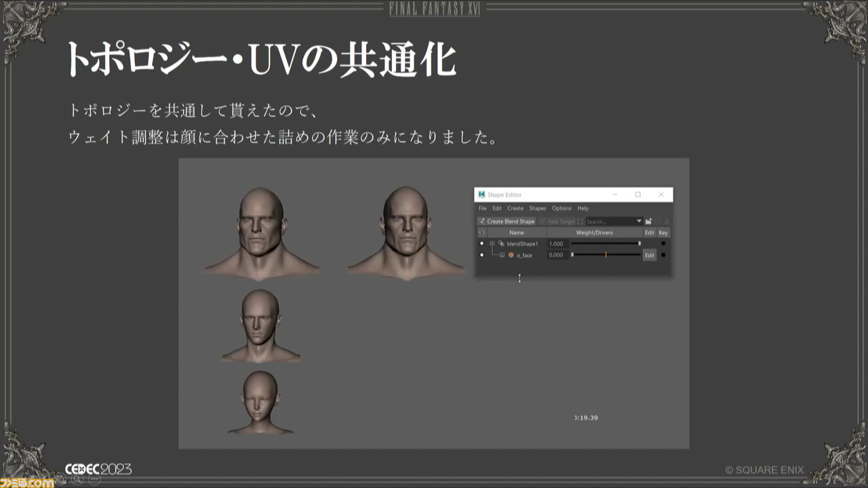Expand the o_face target node

click(x=502, y=255)
